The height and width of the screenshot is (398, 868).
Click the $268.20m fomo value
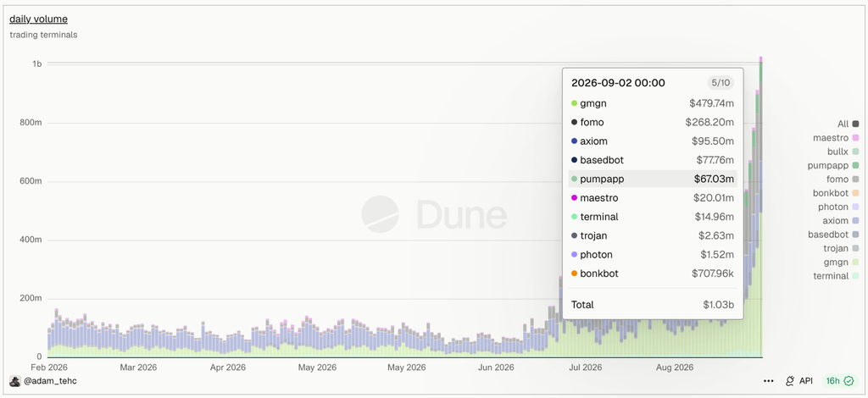[709, 122]
